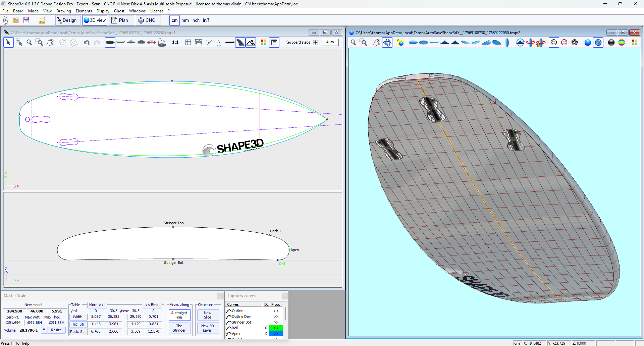Viewport: 644px width, 346px height.
Task: Collapse buttons using '<< Btns'
Action: [152, 305]
